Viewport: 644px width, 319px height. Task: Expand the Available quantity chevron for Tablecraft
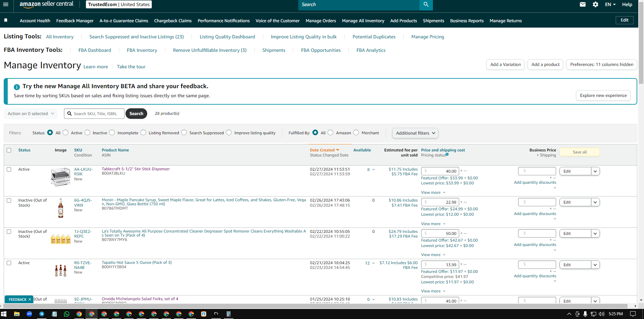point(373,170)
